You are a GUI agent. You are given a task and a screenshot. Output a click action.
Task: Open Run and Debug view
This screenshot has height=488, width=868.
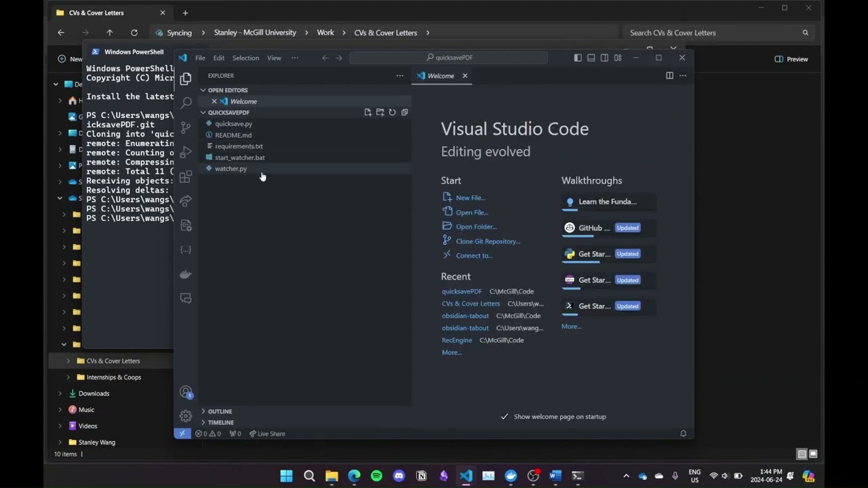(185, 152)
